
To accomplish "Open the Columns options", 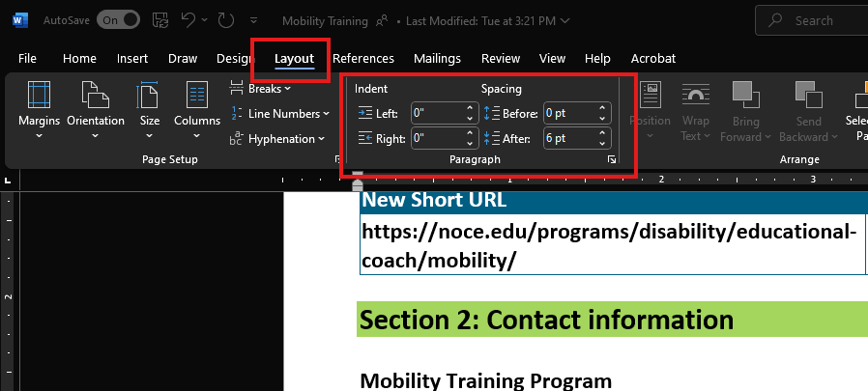I will pos(197,111).
